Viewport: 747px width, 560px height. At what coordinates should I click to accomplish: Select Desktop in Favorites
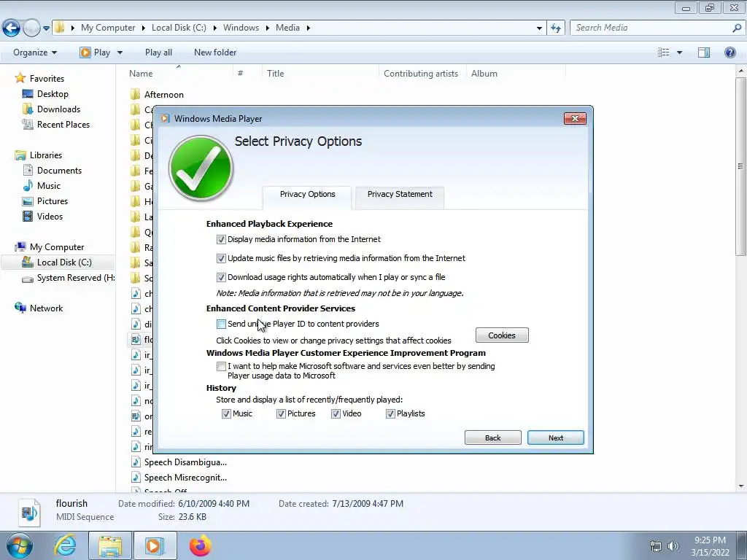coord(53,94)
